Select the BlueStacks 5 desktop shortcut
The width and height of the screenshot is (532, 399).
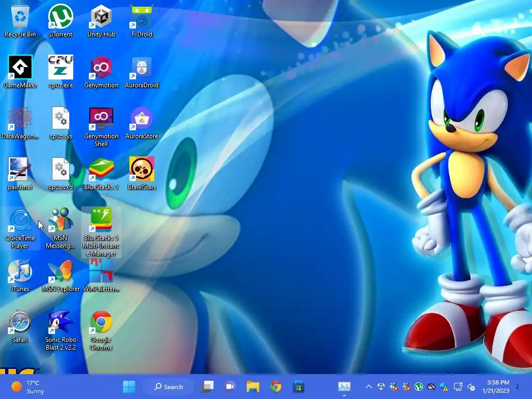tap(101, 174)
